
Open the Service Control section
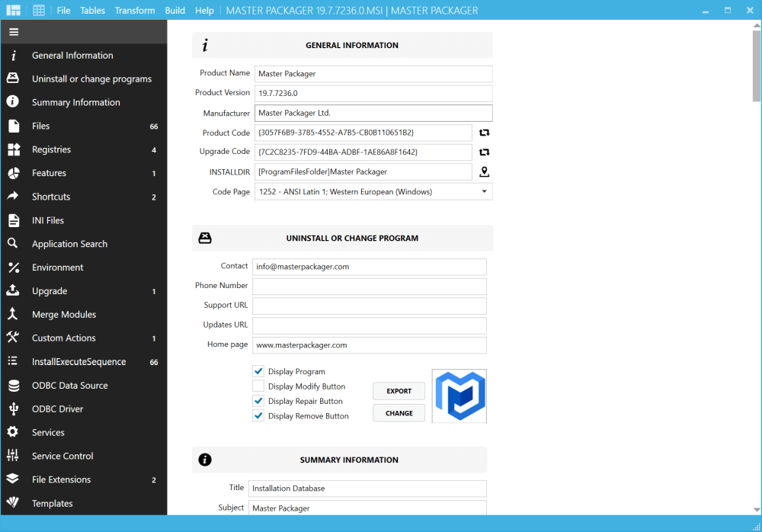pos(84,456)
